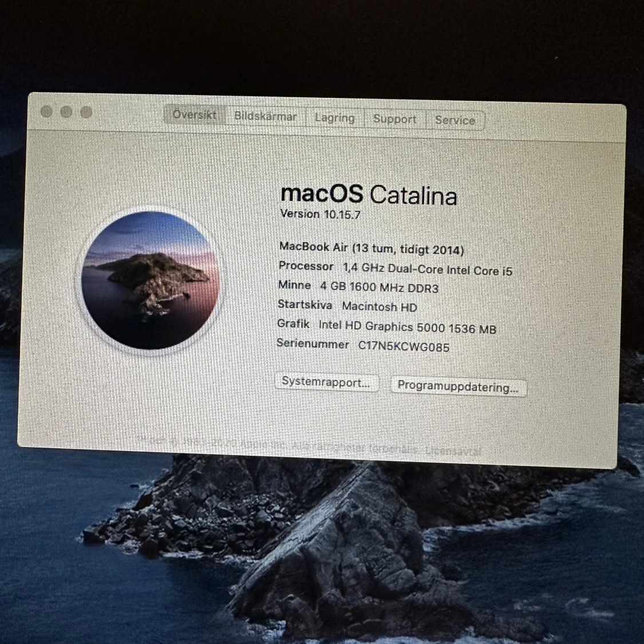Minimize the window with yellow button
This screenshot has width=644, height=644.
(x=66, y=112)
